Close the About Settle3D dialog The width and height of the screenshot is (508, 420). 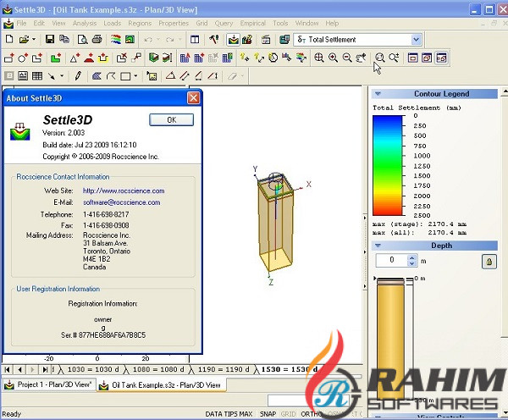[x=193, y=98]
